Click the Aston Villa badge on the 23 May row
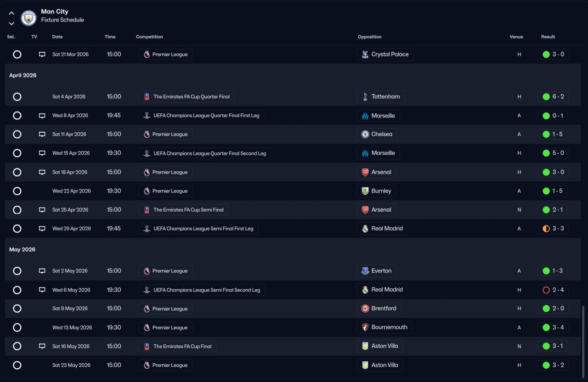This screenshot has height=382, width=588. point(365,365)
